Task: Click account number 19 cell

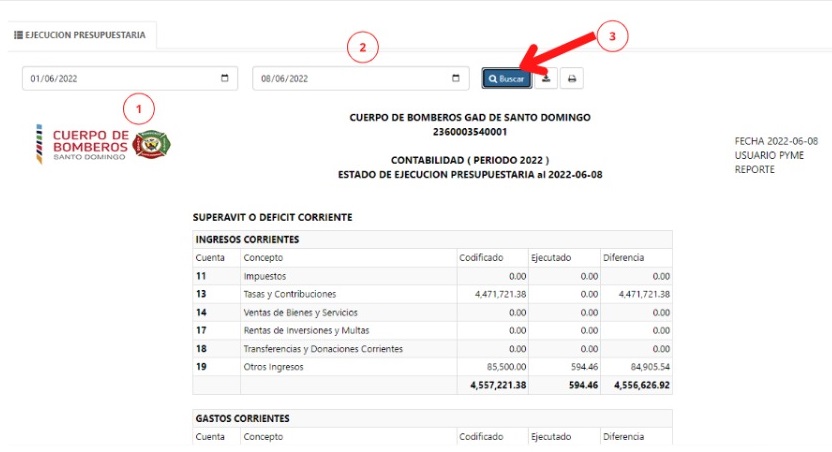Action: tap(216, 367)
